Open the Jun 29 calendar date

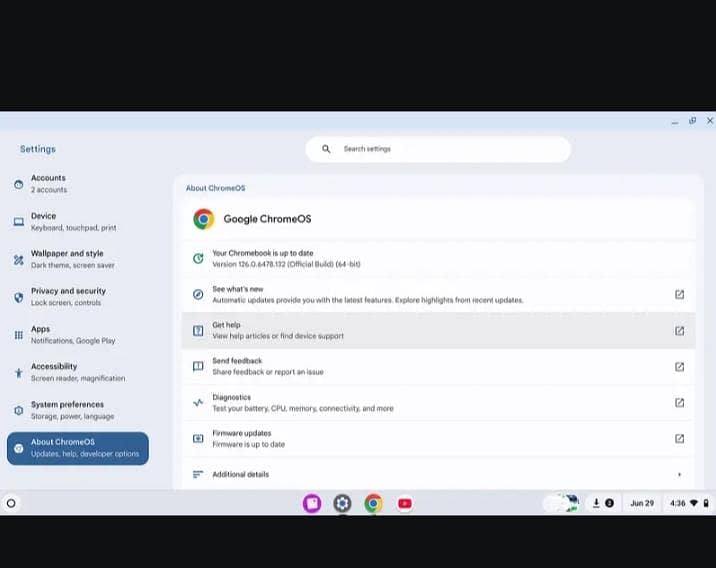point(642,503)
